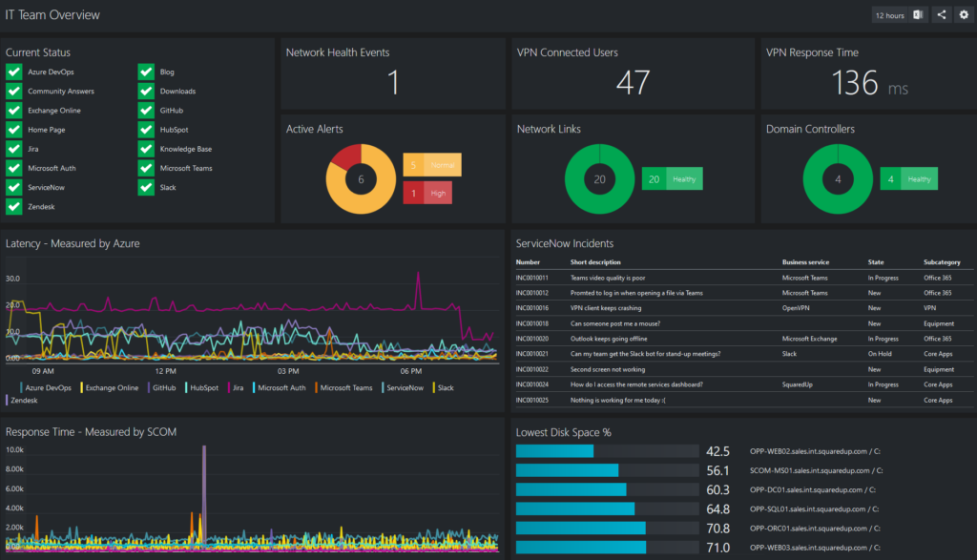Click the 64.8 disk bar for OPP-SQL01

click(608, 508)
